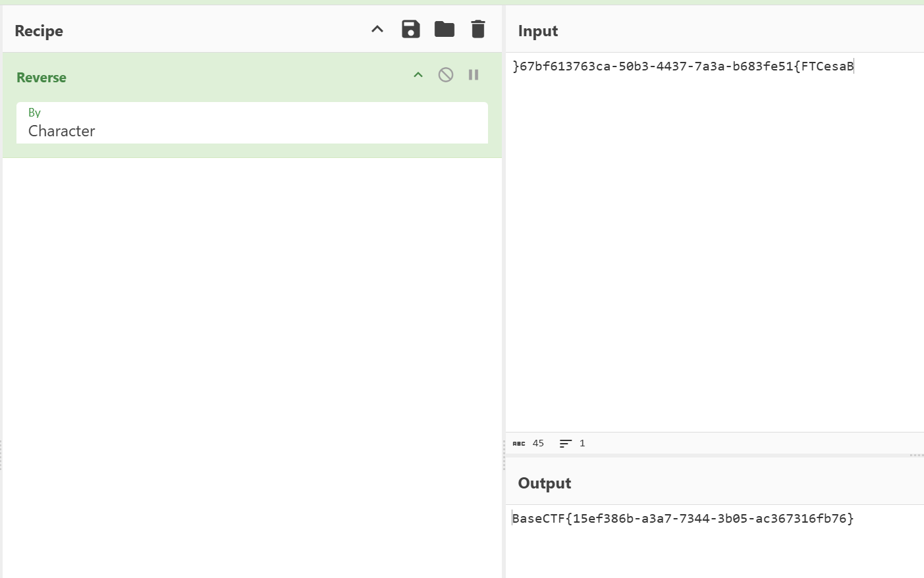Click the Input pane heading
Screen dimensions: 924x578
[537, 31]
